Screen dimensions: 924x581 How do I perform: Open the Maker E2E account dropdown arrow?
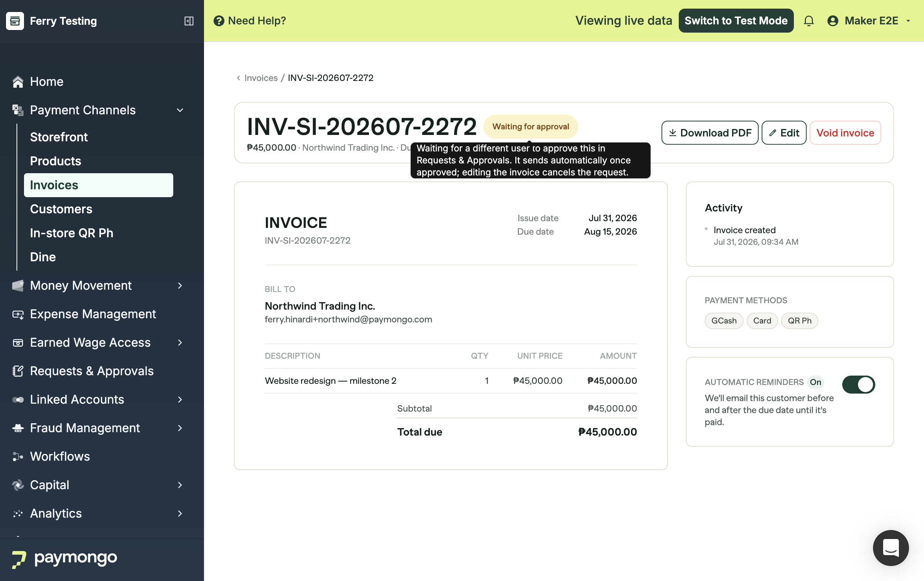(x=908, y=21)
